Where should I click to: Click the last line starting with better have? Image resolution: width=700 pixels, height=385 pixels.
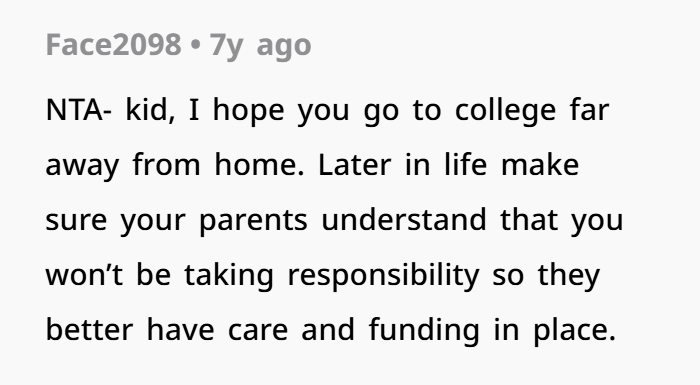[x=331, y=331]
